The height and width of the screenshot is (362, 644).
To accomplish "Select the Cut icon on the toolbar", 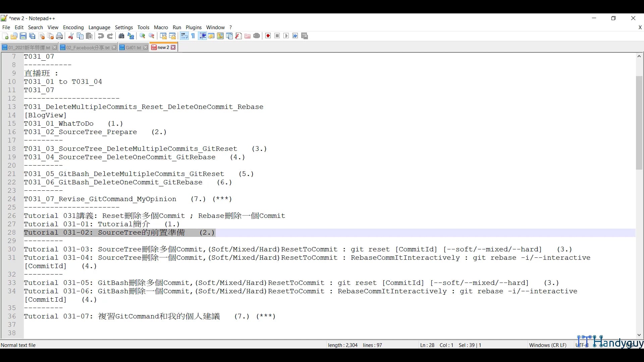I will tap(71, 36).
